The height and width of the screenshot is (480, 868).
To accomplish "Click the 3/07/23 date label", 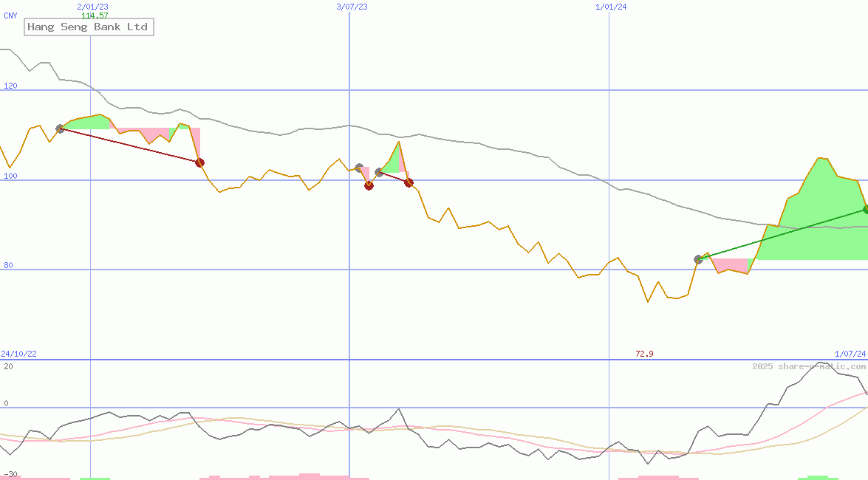I will (352, 7).
